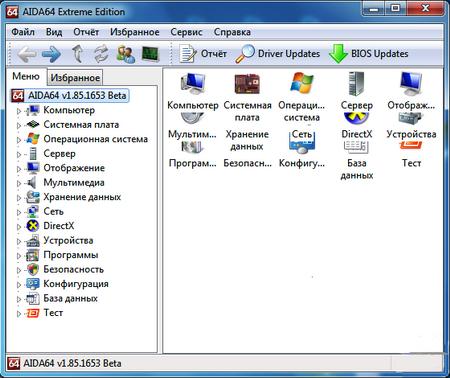
Task: Go forward with the blue arrow
Action: [51, 54]
